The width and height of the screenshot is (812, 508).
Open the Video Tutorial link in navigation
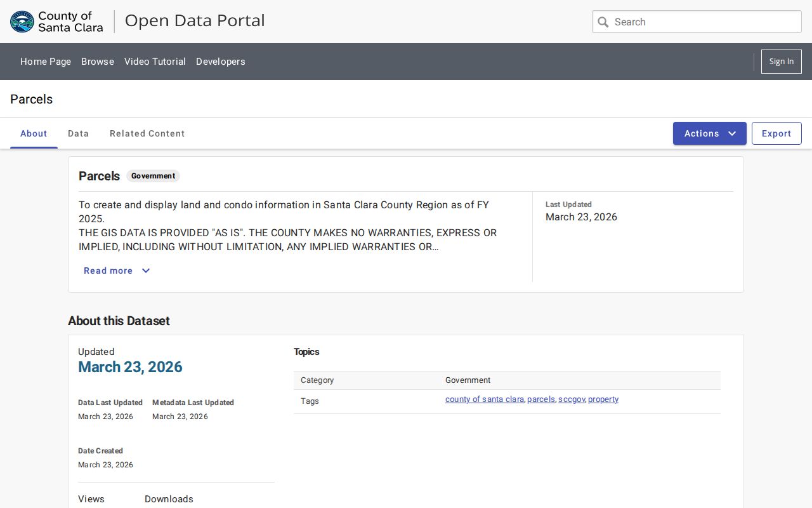click(x=155, y=62)
